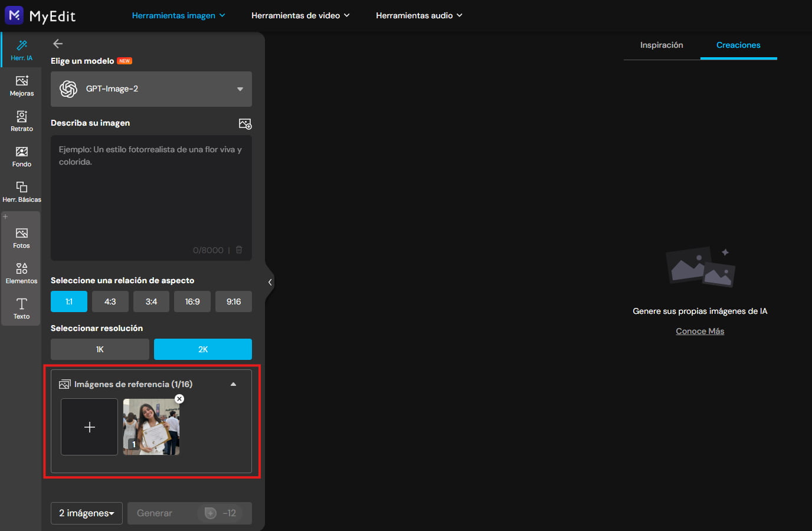The width and height of the screenshot is (812, 531).
Task: Select the 4:3 aspect ratio
Action: pos(110,301)
